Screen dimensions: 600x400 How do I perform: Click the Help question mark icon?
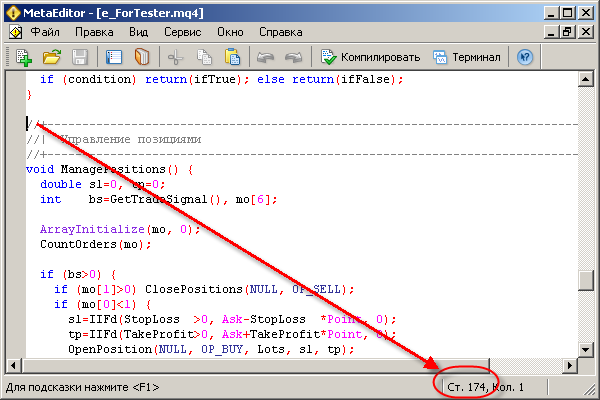(525, 57)
